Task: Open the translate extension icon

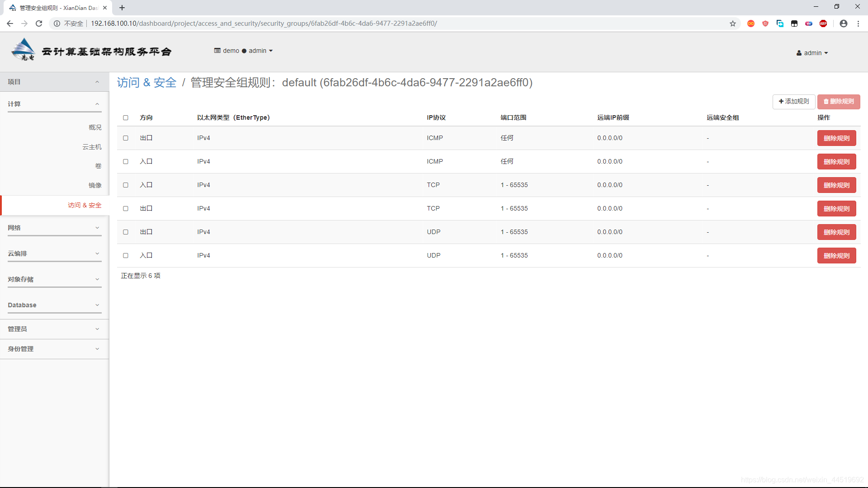Action: [x=780, y=23]
